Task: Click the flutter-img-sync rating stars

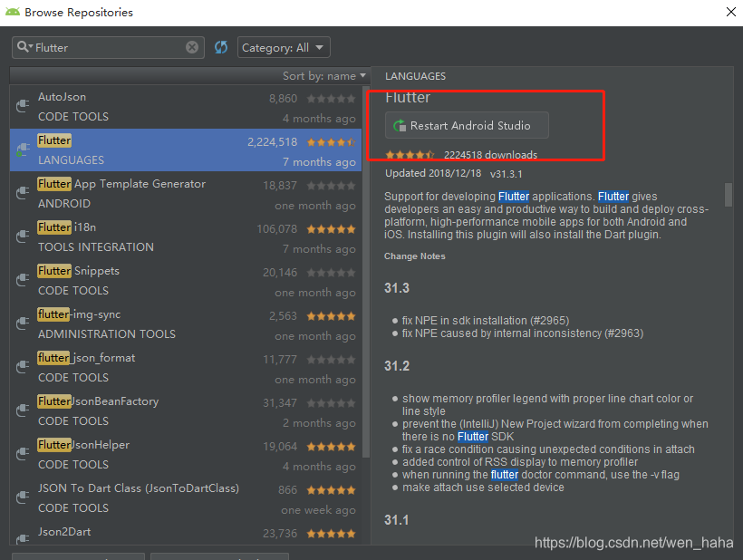Action: [331, 316]
